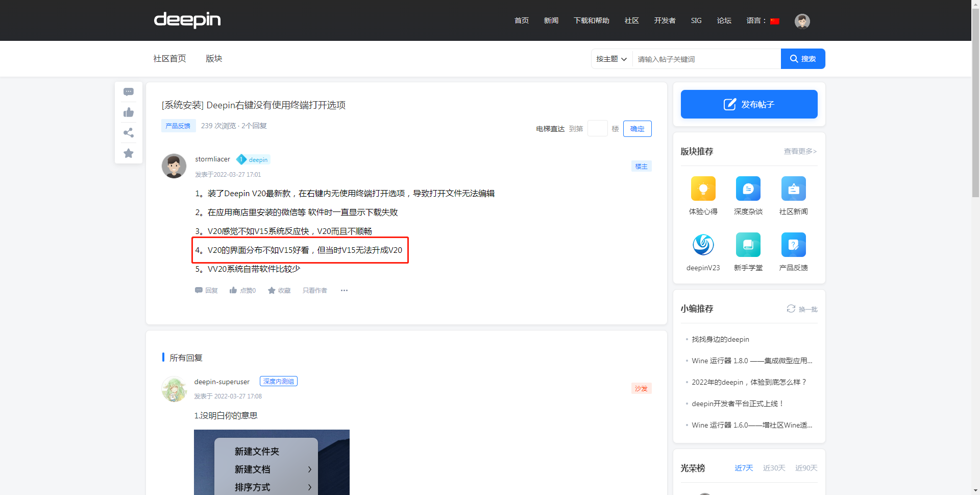Viewport: 980px width, 495px height.
Task: Open deepin-superuser username link
Action: coord(222,382)
